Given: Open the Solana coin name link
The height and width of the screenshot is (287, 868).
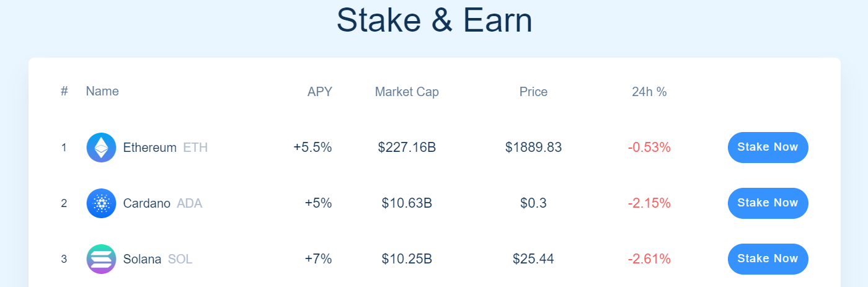Looking at the screenshot, I should [143, 259].
